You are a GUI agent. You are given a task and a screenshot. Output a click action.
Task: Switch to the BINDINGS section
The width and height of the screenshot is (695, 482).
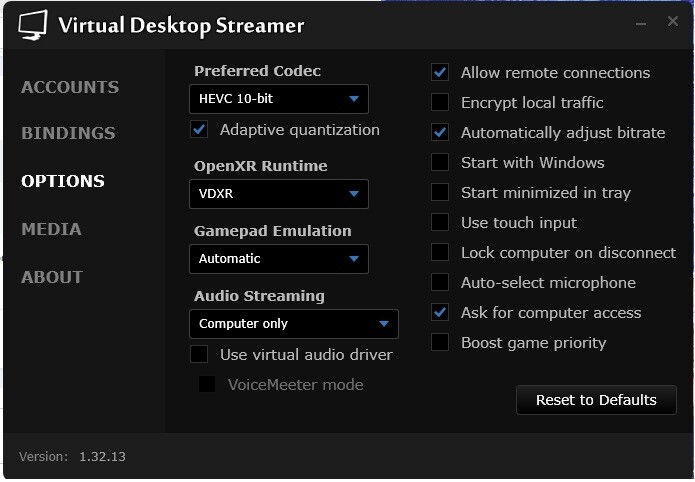click(x=68, y=133)
